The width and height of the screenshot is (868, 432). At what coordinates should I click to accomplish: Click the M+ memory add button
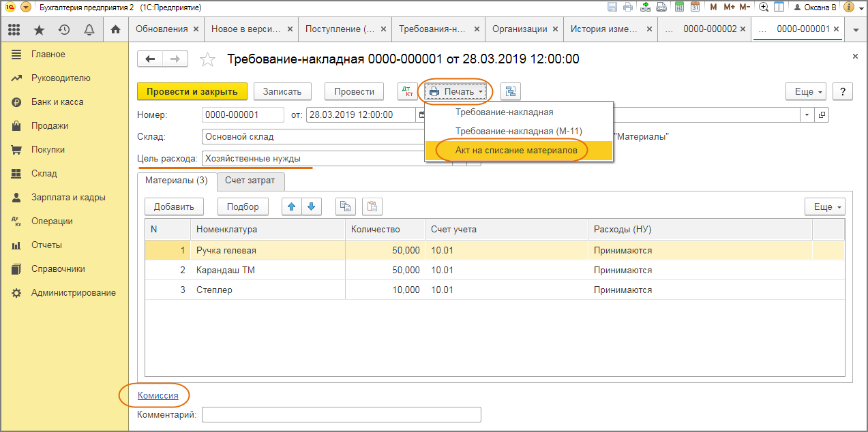729,7
